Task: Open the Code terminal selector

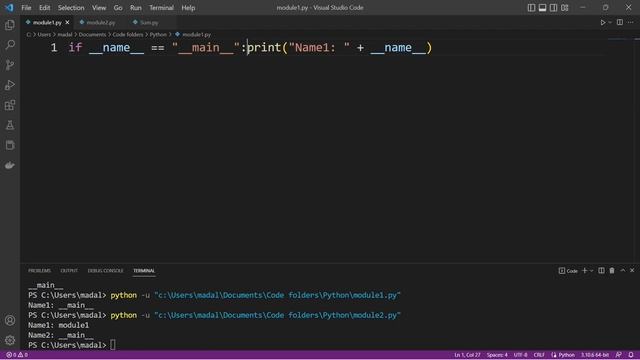Action: [568, 271]
